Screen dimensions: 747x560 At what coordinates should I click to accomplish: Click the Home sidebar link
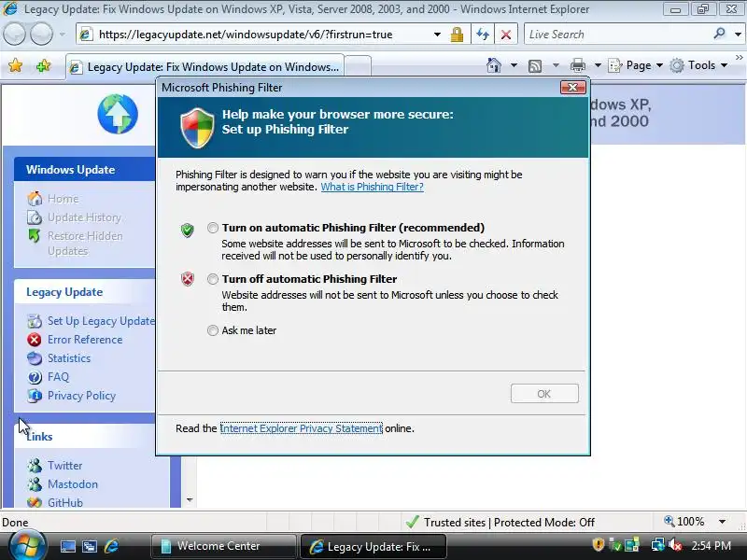point(63,199)
